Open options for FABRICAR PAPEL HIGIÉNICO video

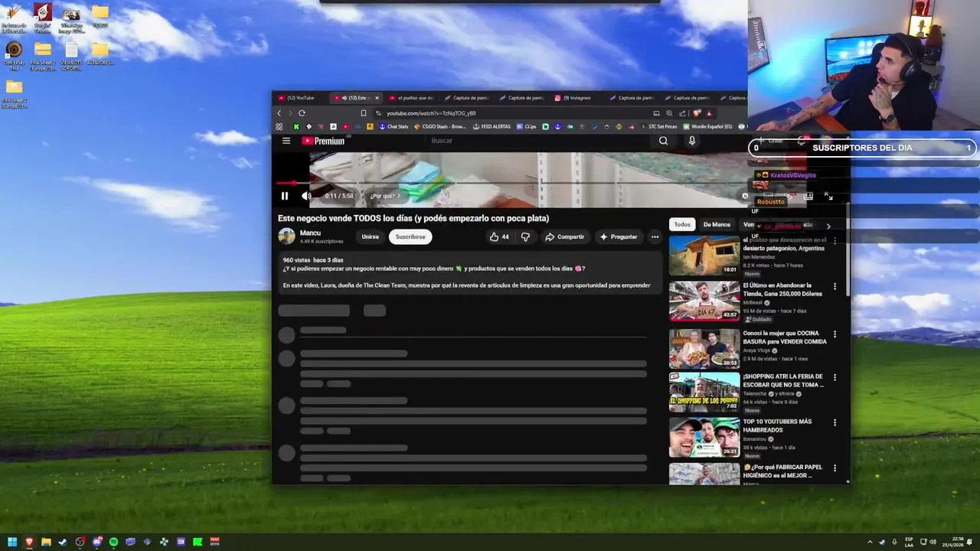tap(835, 468)
